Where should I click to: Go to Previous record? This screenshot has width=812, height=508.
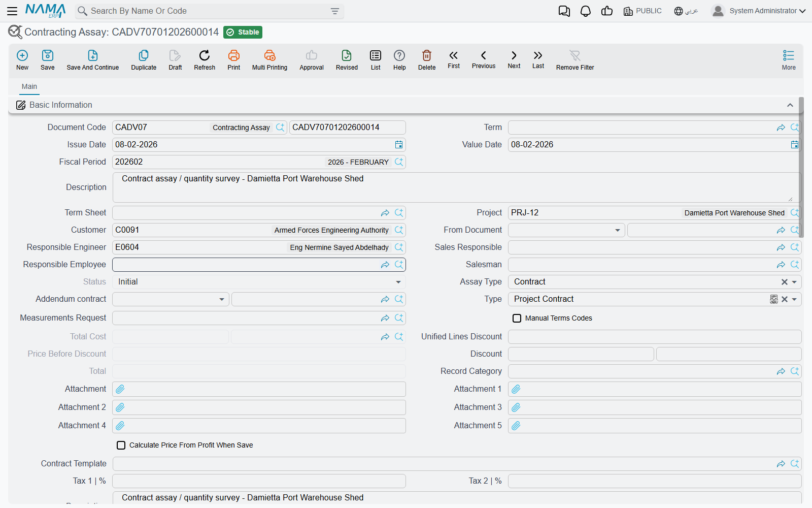(x=484, y=59)
